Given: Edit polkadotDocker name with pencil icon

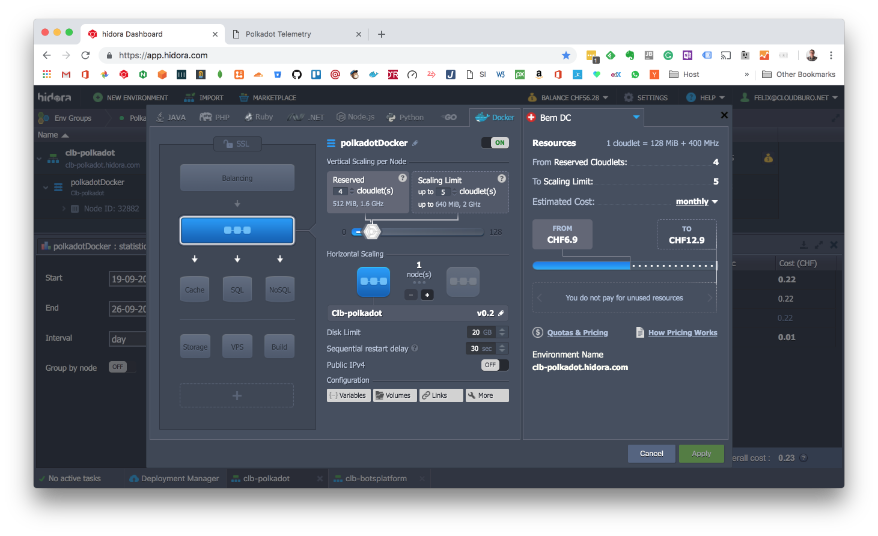Looking at the screenshot, I should [415, 143].
